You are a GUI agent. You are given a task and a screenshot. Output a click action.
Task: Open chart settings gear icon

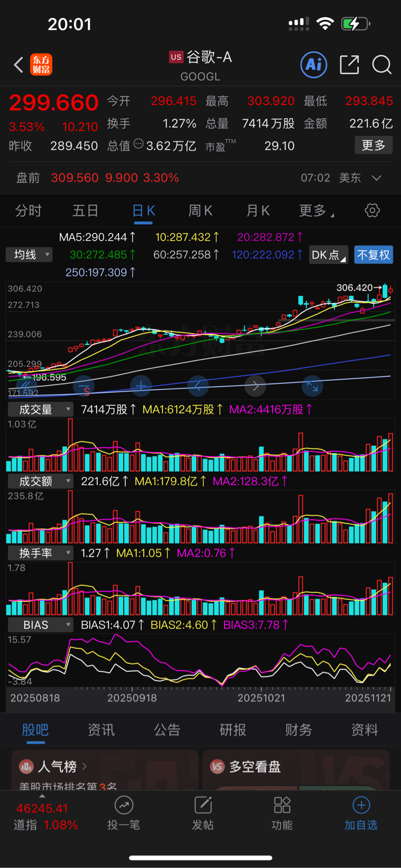point(372,210)
